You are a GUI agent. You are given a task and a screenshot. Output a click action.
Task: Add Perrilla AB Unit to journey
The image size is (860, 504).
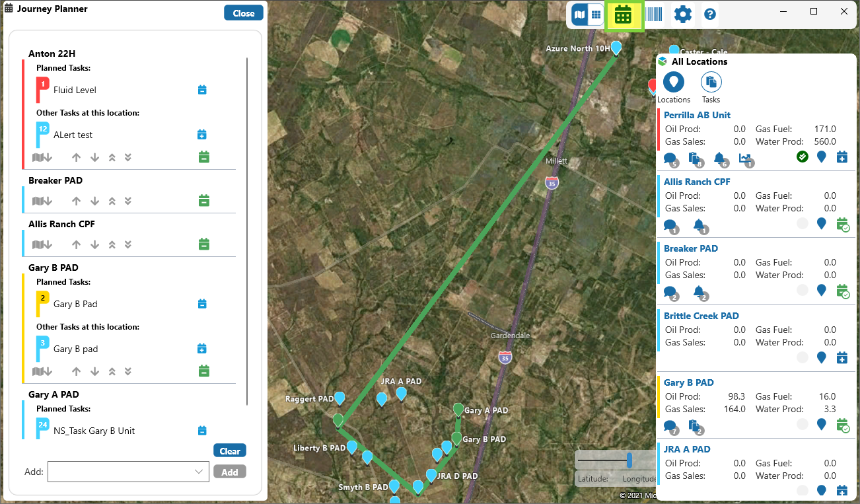pos(842,157)
